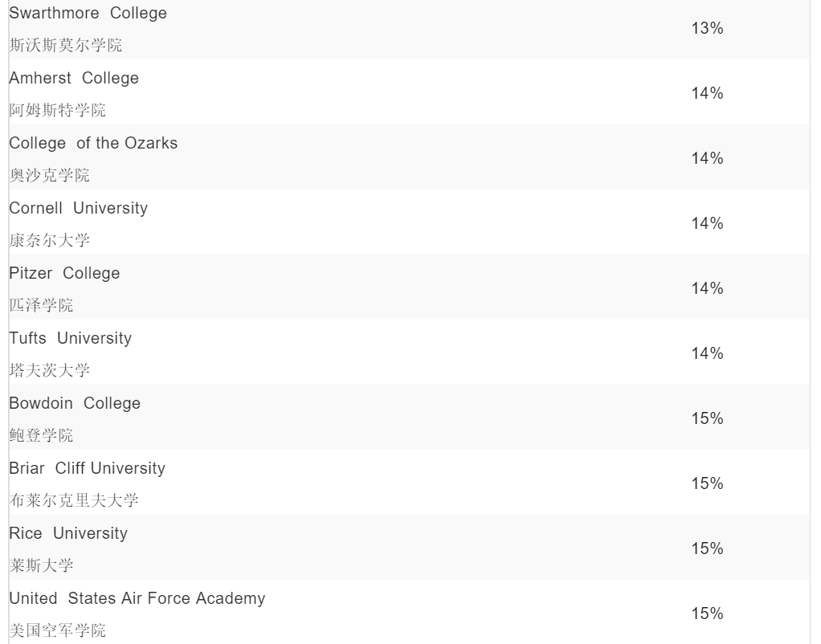Click the Cornell University name
The width and height of the screenshot is (821, 644).
tap(79, 209)
